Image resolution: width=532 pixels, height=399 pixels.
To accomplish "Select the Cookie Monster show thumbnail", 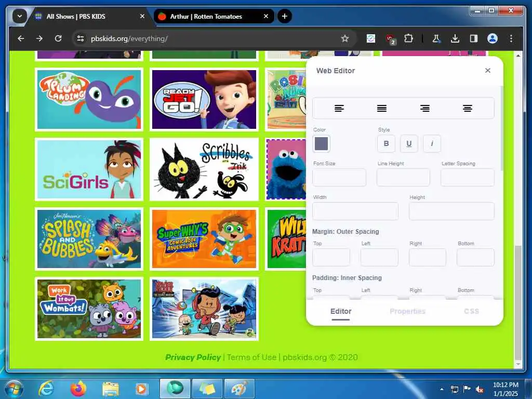I will tap(286, 169).
